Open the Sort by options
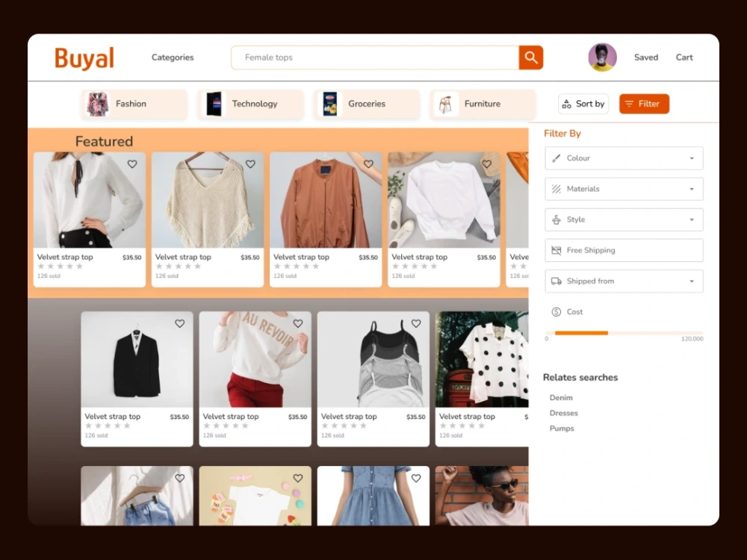Screen dimensions: 747x560 point(583,104)
